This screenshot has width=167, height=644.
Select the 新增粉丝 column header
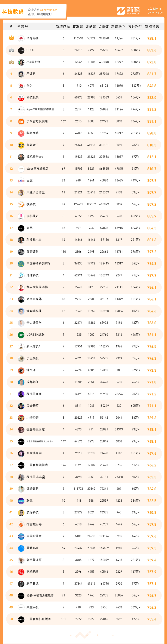pyautogui.click(x=118, y=26)
